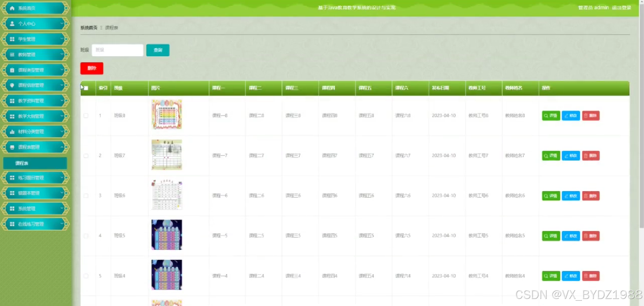This screenshot has height=306, width=644.
Task: Click the list icon beside 教师管理
Action: [x=12, y=55]
